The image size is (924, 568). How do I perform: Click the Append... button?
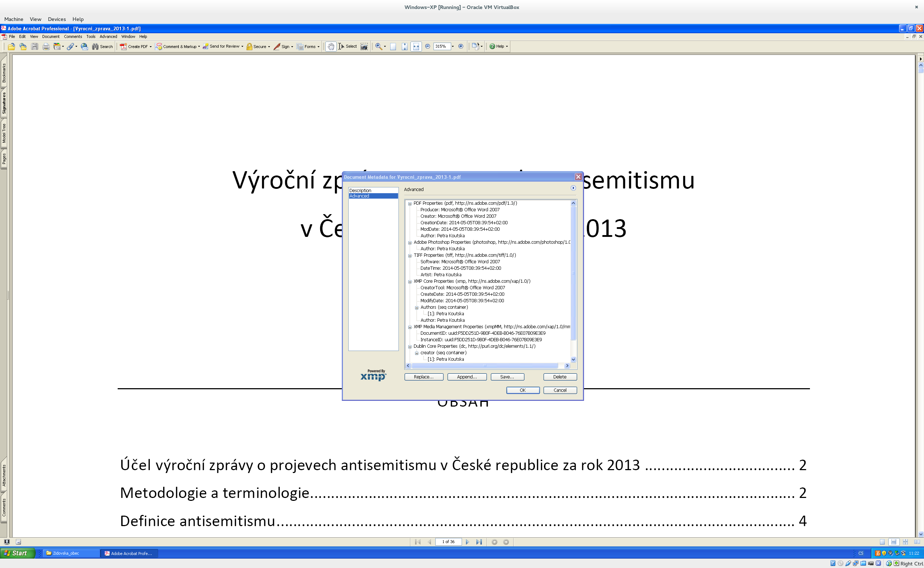pos(467,377)
